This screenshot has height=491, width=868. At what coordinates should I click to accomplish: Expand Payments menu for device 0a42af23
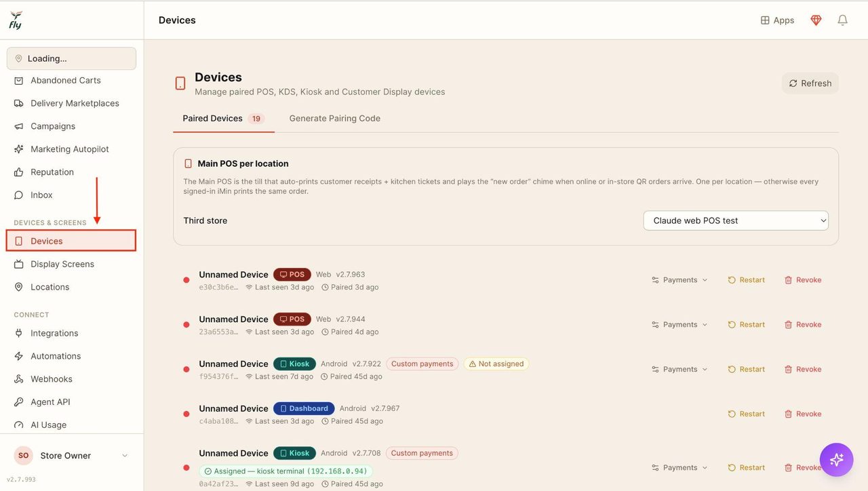tap(679, 468)
